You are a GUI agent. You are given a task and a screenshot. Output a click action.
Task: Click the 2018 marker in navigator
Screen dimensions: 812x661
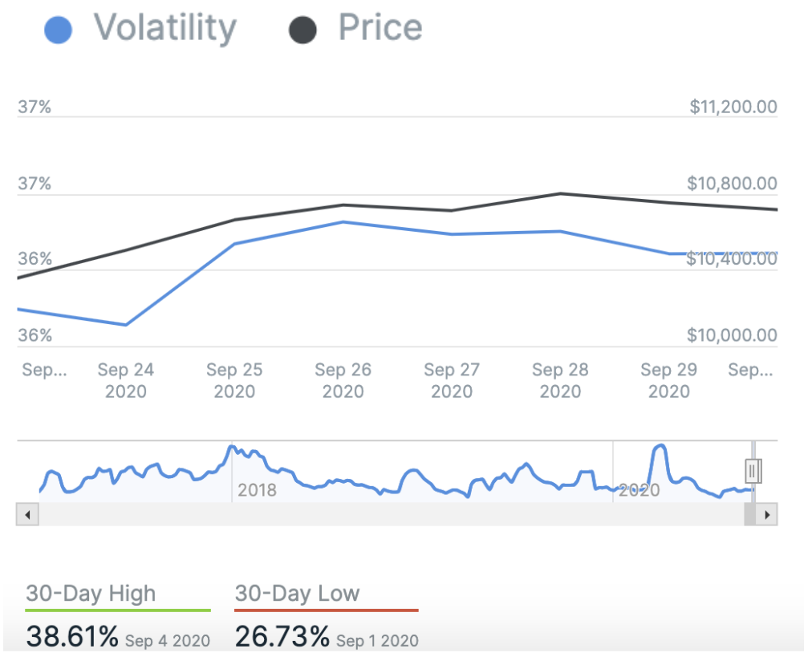tap(257, 489)
